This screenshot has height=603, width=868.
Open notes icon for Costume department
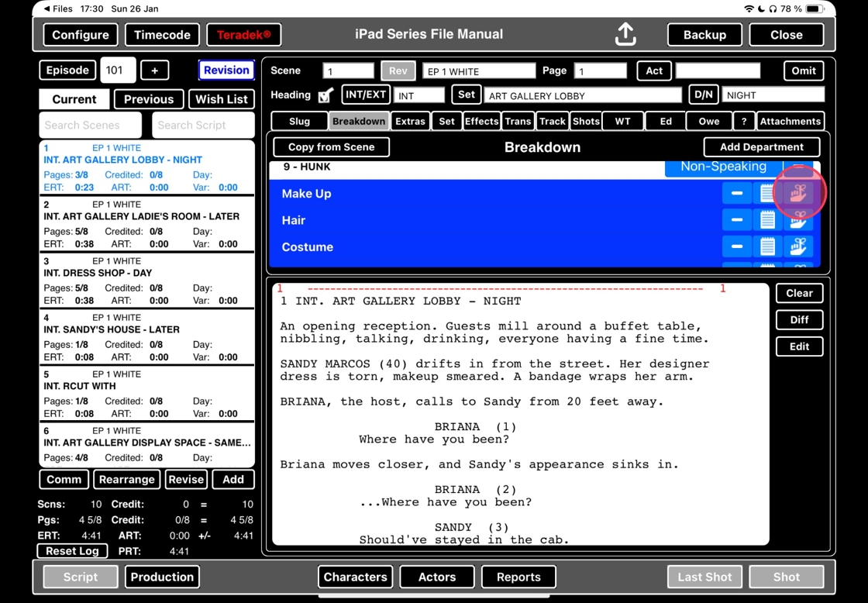pyautogui.click(x=766, y=247)
